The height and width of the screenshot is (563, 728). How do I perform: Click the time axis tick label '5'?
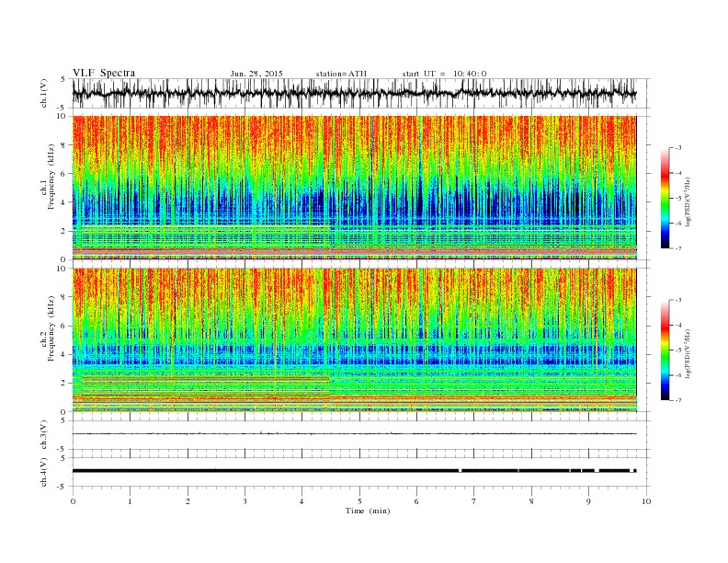359,501
